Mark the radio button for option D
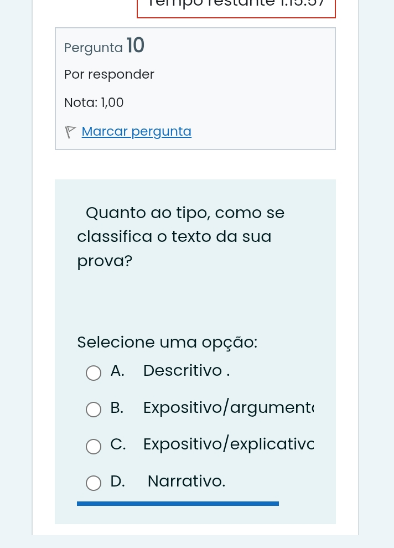This screenshot has width=394, height=548. click(93, 483)
